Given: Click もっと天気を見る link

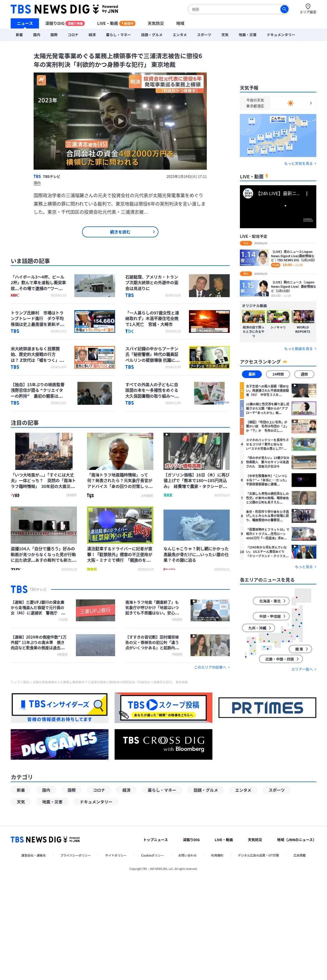Looking at the screenshot, I should (x=300, y=164).
